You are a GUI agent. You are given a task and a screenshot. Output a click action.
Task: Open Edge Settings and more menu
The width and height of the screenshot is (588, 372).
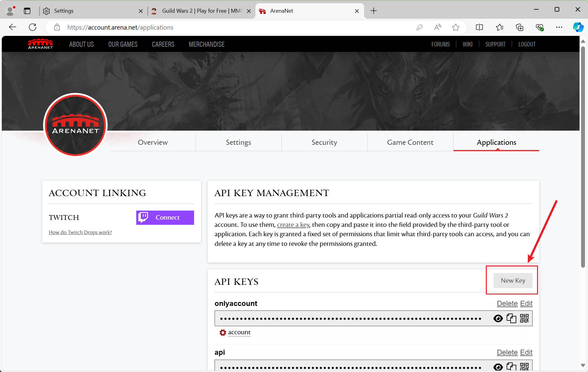click(559, 27)
